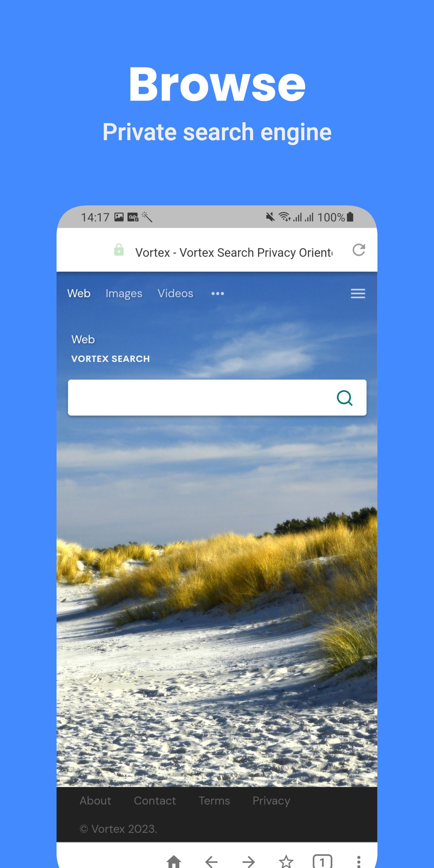Navigate back with the left arrow
This screenshot has height=868, width=434.
211,862
